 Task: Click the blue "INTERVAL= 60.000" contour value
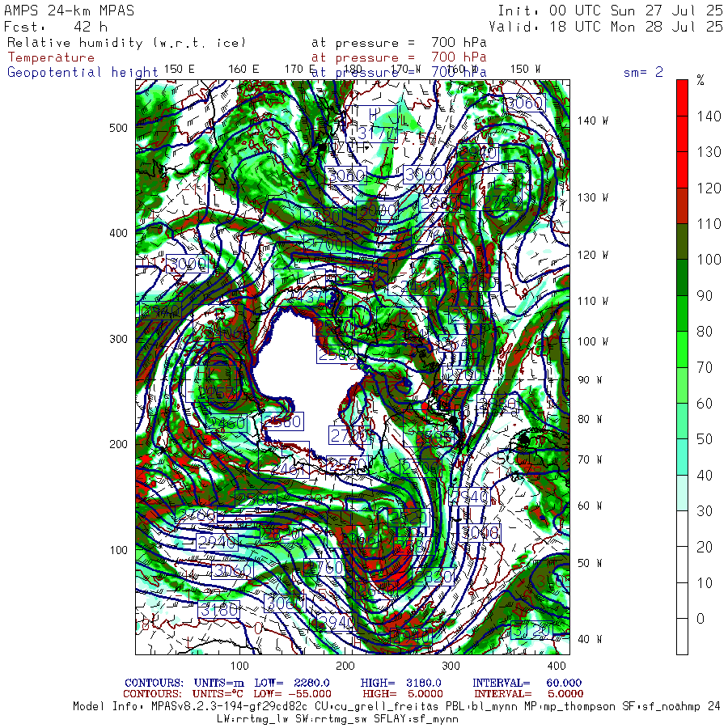[527, 683]
